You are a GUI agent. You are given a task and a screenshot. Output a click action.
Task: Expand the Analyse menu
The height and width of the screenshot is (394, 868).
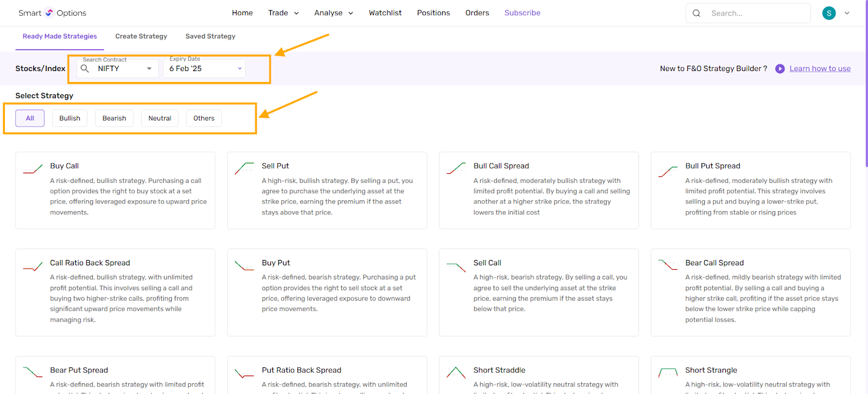[x=333, y=13]
